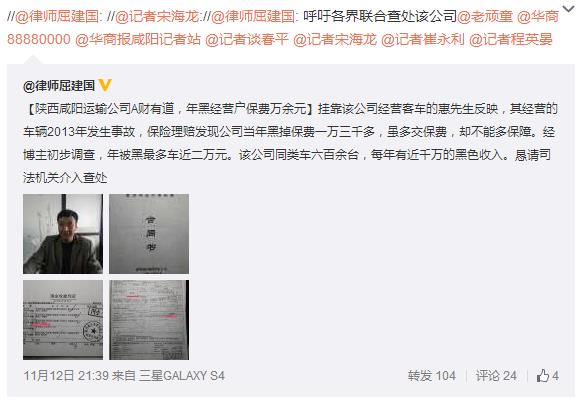Click @记者宋海龙 mention in the repost chain
This screenshot has height=402, width=582.
[x=157, y=16]
